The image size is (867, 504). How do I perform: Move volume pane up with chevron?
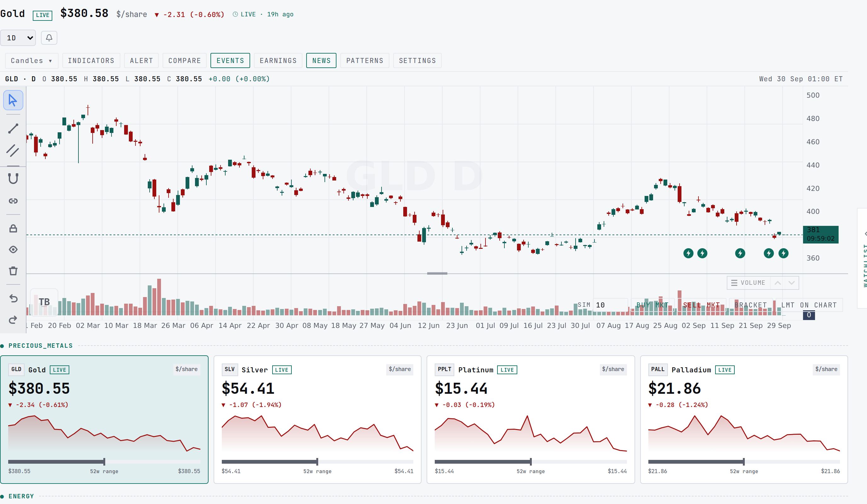(x=778, y=283)
